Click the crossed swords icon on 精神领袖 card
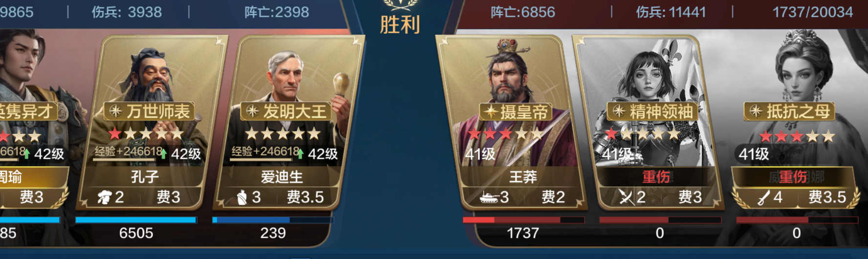Image resolution: width=868 pixels, height=259 pixels. click(x=626, y=197)
